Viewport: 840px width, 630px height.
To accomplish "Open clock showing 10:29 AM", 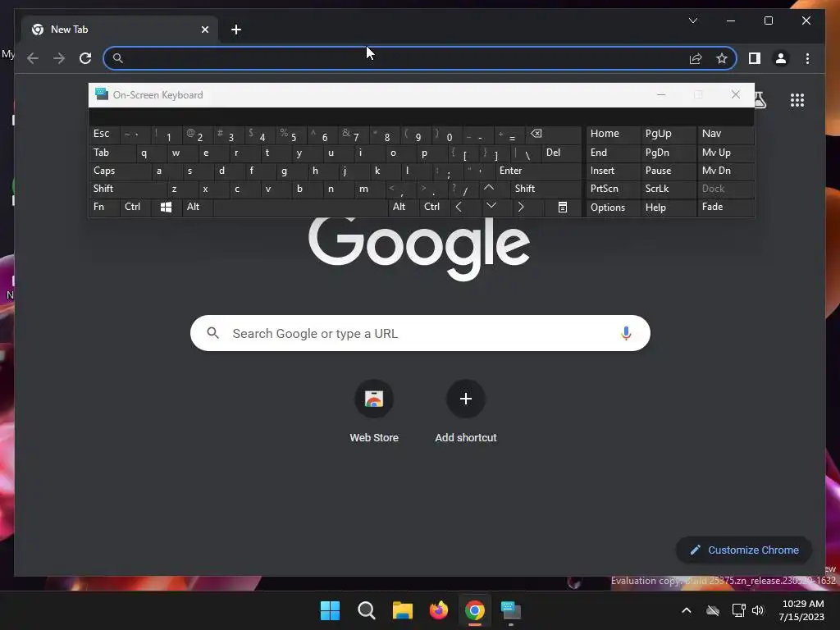I will [801, 610].
